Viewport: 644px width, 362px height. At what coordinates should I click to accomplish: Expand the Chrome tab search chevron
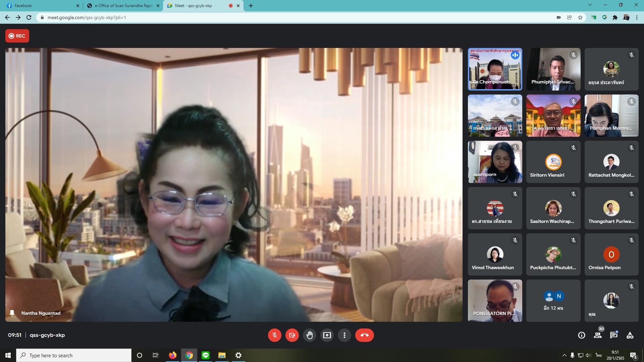[x=590, y=5]
